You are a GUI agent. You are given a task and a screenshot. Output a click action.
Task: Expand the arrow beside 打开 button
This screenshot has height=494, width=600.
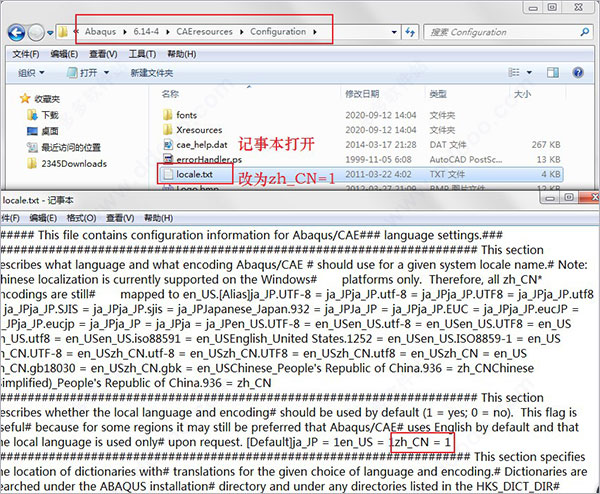106,73
